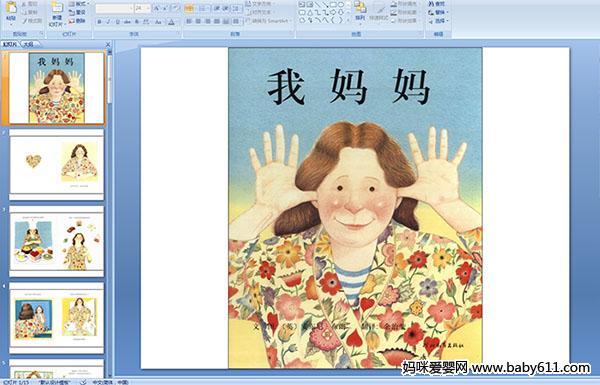Toggle Strikethrough abc formatting
The image size is (600, 385).
[127, 22]
